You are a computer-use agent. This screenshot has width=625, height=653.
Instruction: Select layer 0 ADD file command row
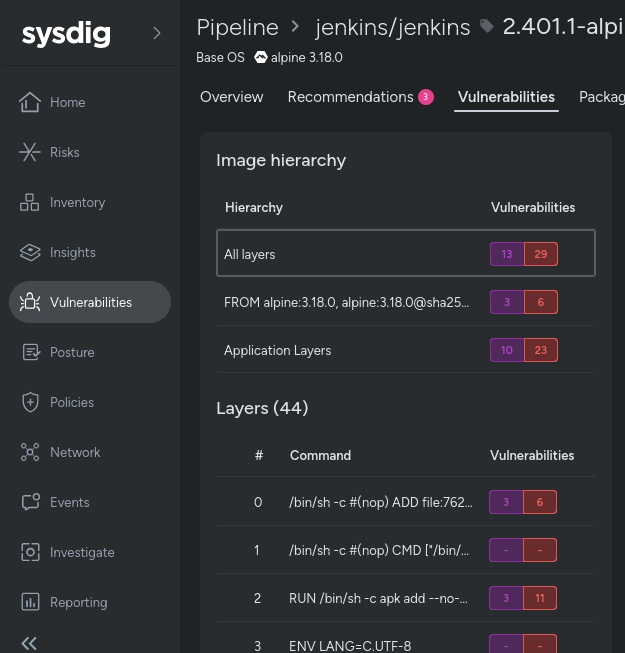406,502
